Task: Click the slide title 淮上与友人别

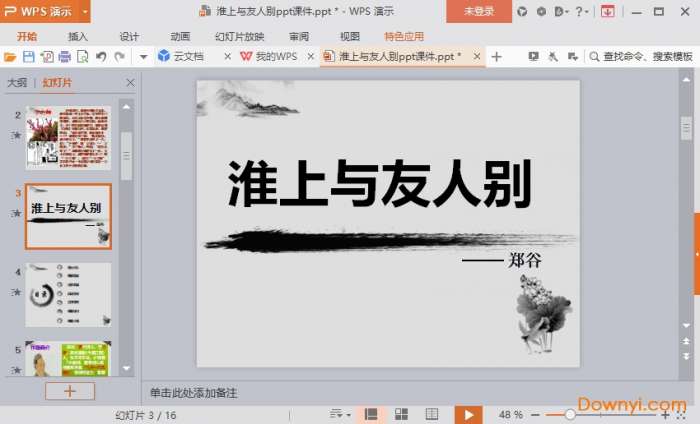Action: click(380, 184)
